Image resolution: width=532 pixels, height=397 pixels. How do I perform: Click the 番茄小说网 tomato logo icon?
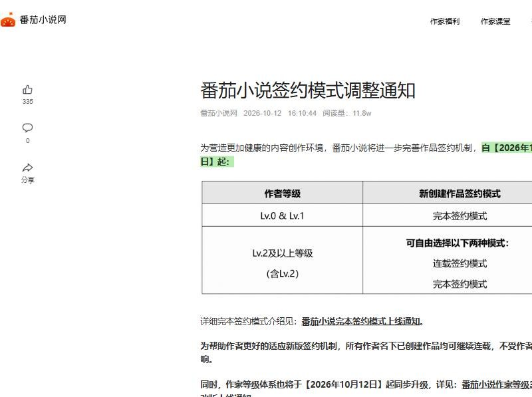tap(8, 19)
